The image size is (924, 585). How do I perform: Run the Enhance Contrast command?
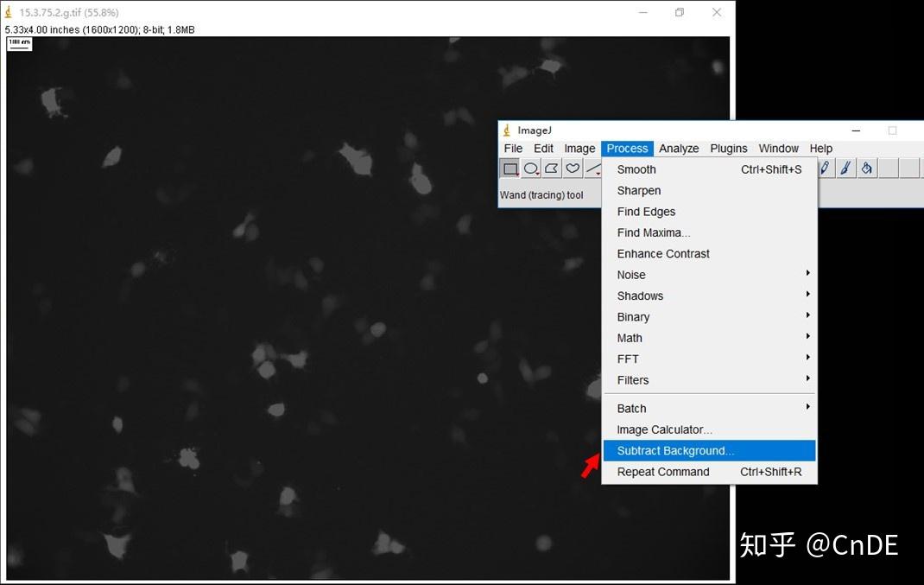click(x=663, y=253)
